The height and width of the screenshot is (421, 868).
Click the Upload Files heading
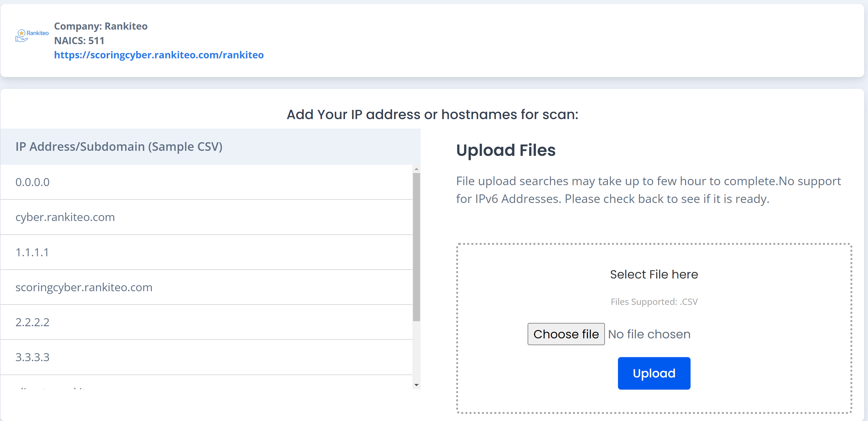click(505, 150)
